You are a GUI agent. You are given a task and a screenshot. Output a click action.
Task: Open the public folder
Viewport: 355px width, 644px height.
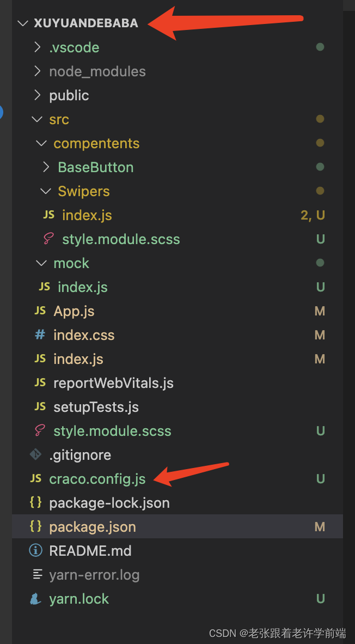point(69,95)
